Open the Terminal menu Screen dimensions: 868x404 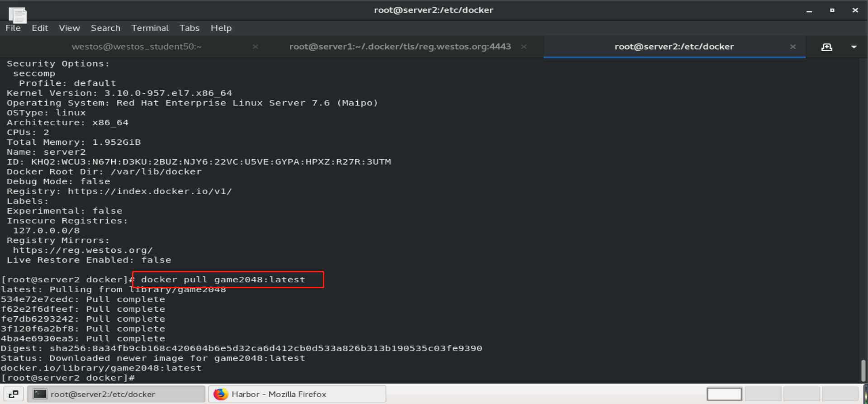pyautogui.click(x=150, y=28)
